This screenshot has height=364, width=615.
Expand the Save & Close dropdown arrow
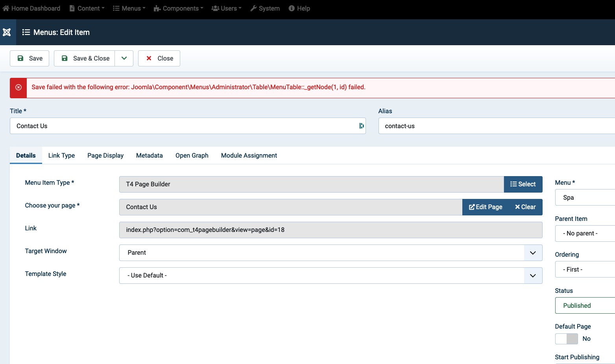click(124, 58)
